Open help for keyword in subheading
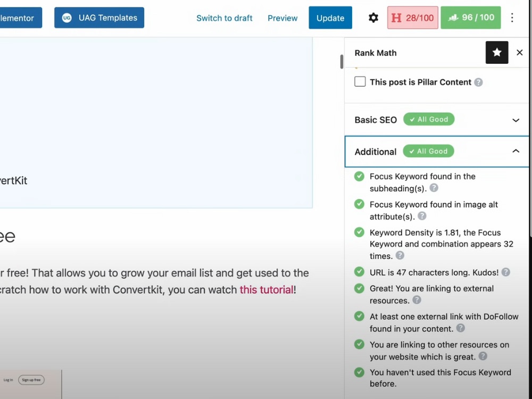 pos(434,188)
